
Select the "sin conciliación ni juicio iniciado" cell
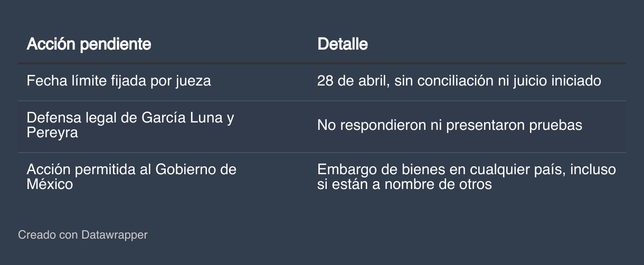pos(497,81)
